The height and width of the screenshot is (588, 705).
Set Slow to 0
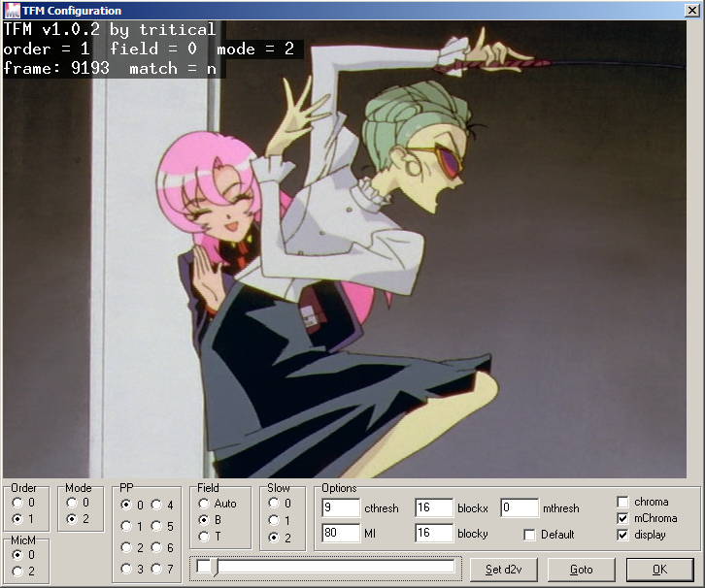pos(274,504)
